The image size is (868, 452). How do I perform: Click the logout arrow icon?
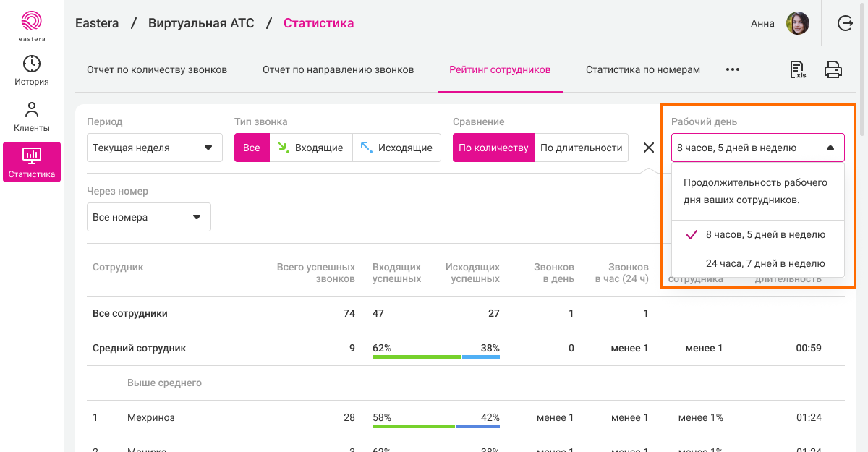click(x=845, y=23)
